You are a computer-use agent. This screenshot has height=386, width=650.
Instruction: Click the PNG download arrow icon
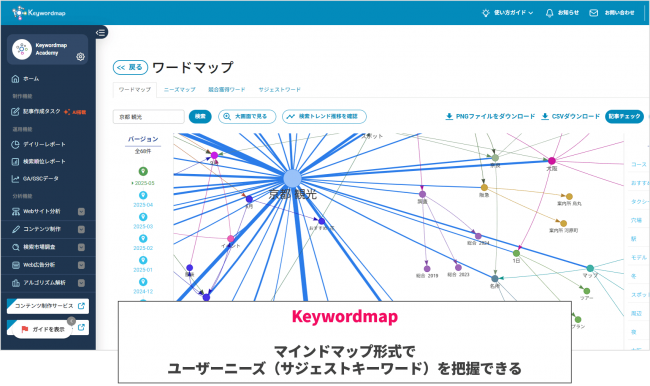[449, 117]
